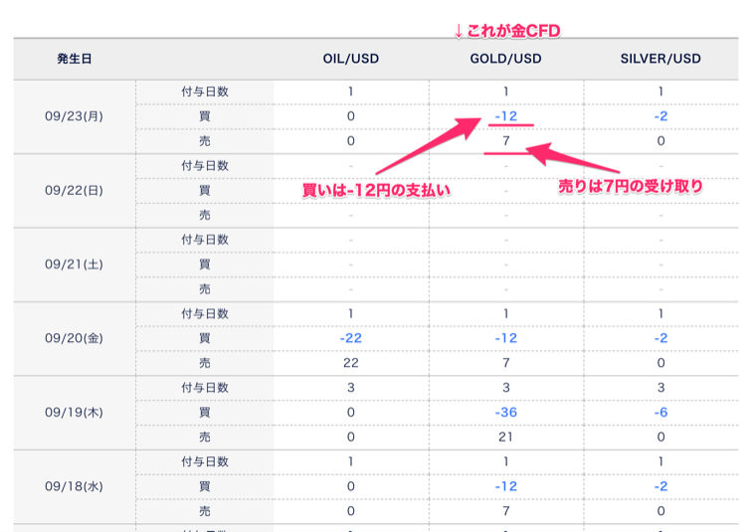Click SILVER/USD buy value -2 on 09/23
756x532 pixels.
tap(661, 116)
